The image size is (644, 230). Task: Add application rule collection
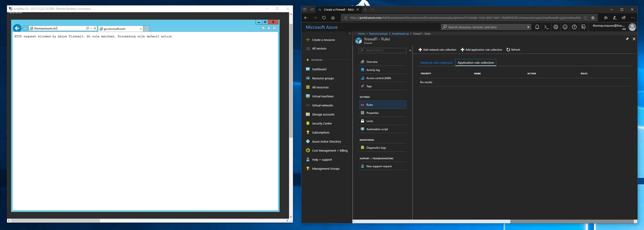(481, 50)
